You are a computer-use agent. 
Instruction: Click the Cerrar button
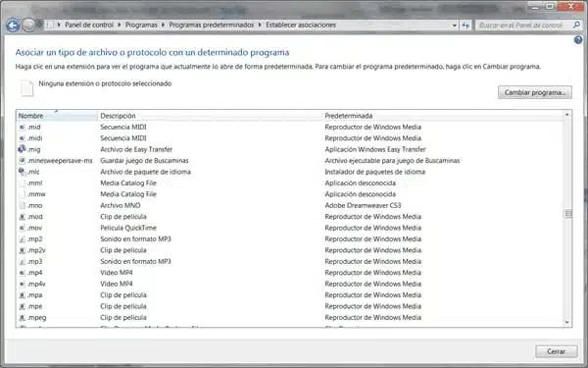(x=556, y=351)
